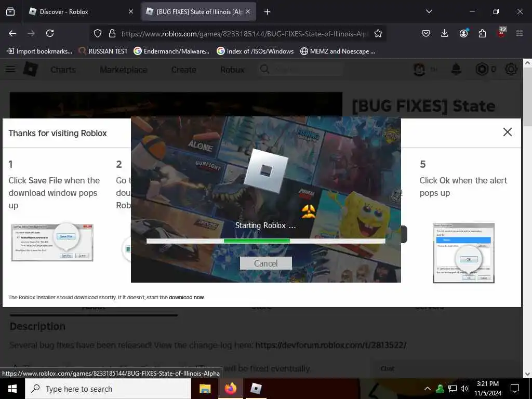Switch to Firefox in the taskbar
532x399 pixels.
pos(230,389)
